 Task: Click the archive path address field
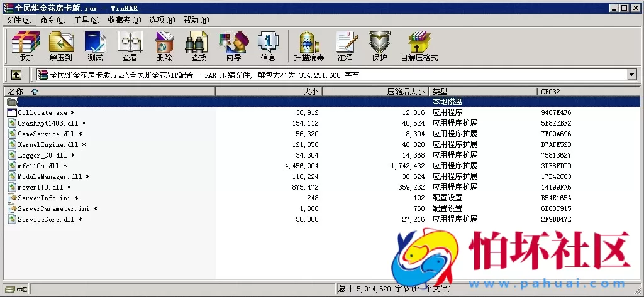332,75
